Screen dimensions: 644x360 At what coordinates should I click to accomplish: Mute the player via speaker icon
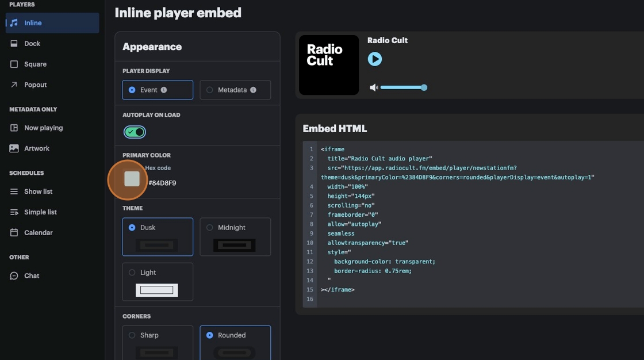373,87
